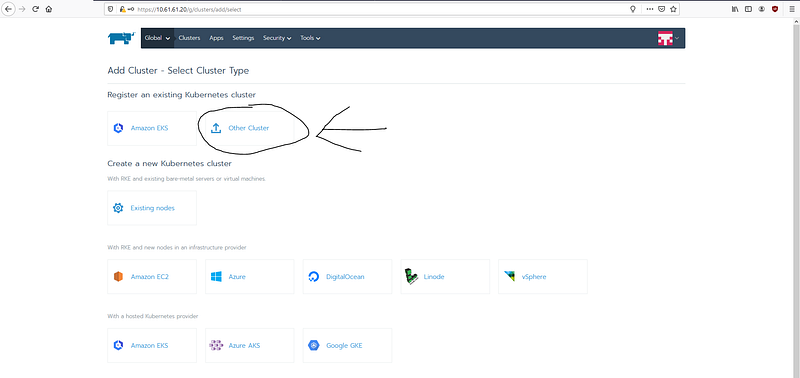800x378 pixels.
Task: Choose Linode infrastructure provider
Action: click(445, 276)
